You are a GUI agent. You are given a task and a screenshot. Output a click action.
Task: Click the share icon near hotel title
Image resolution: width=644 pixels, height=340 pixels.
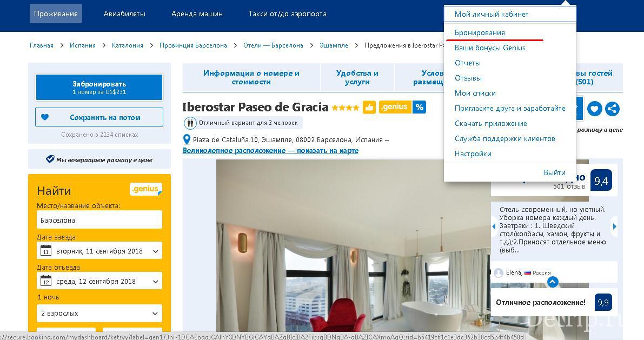[x=612, y=109]
